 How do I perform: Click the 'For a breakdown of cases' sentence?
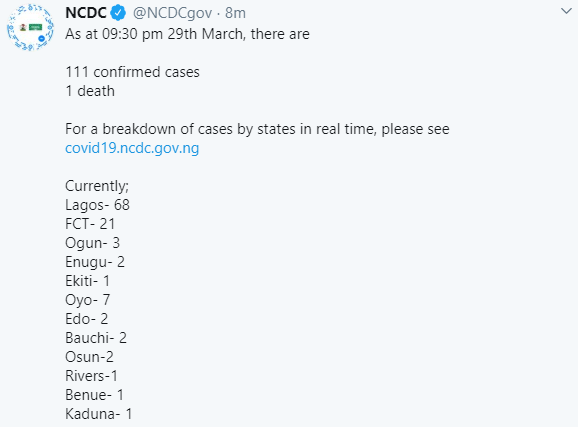point(257,129)
